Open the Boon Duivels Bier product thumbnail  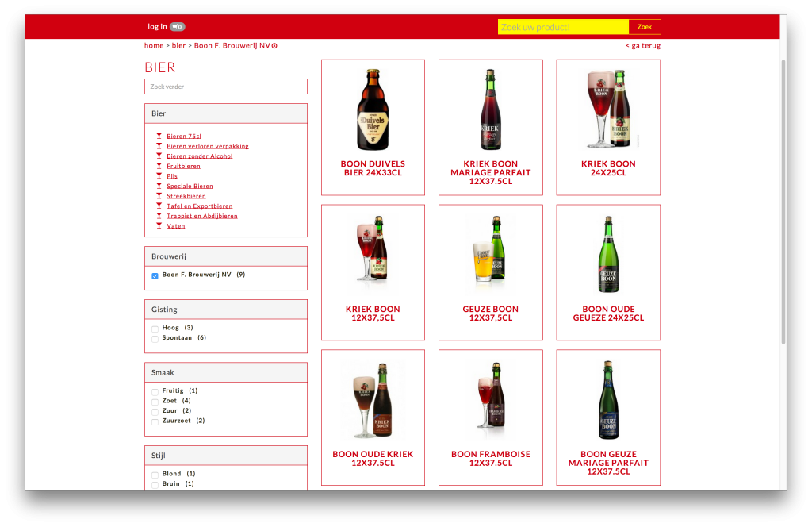373,110
